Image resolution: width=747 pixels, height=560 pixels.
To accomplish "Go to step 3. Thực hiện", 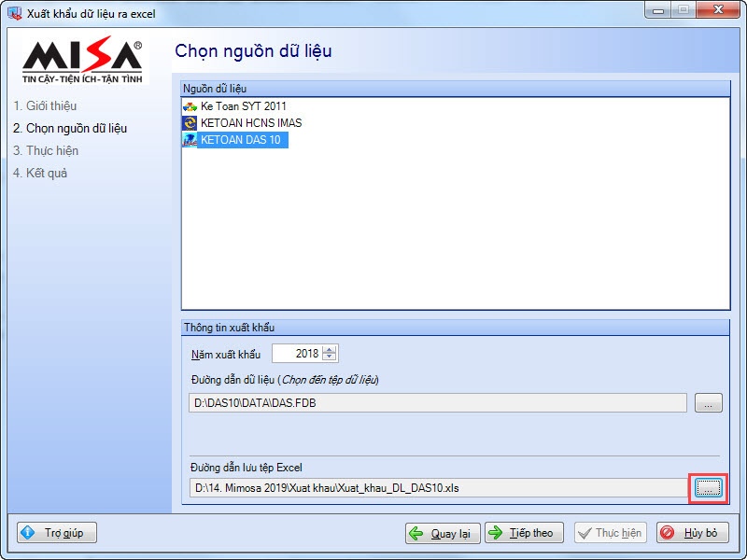I will (x=46, y=151).
